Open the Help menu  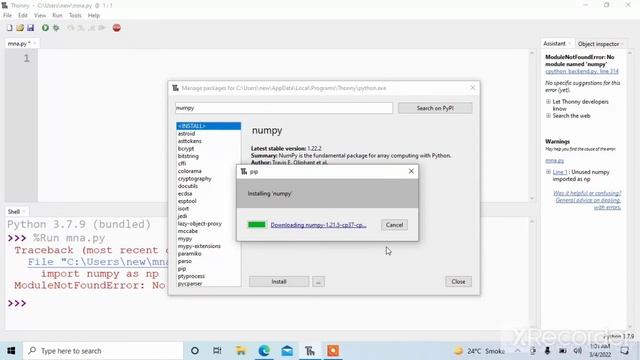pos(94,16)
